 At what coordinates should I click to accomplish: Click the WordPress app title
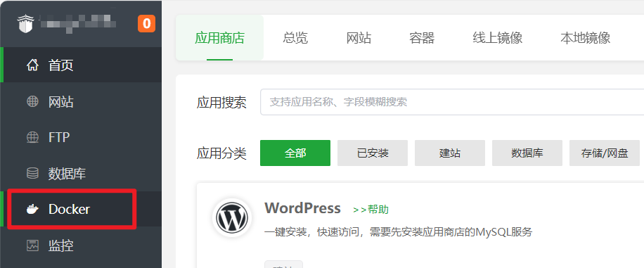(303, 208)
